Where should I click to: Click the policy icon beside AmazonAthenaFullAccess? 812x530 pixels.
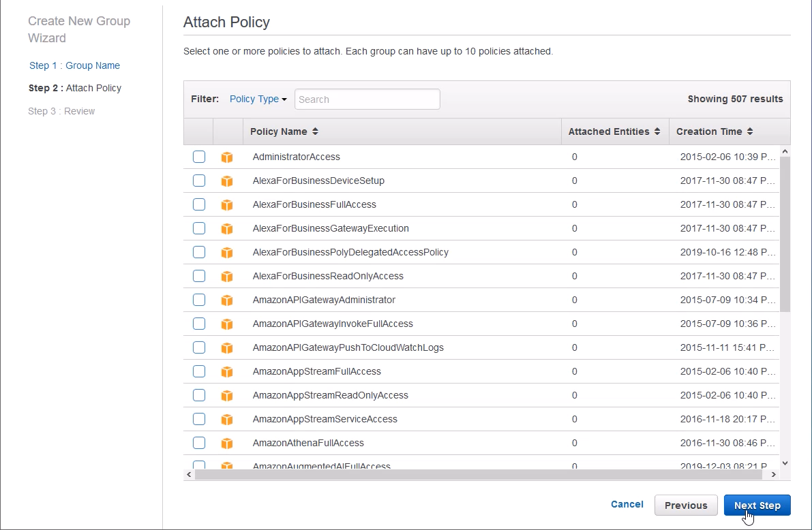coord(227,443)
